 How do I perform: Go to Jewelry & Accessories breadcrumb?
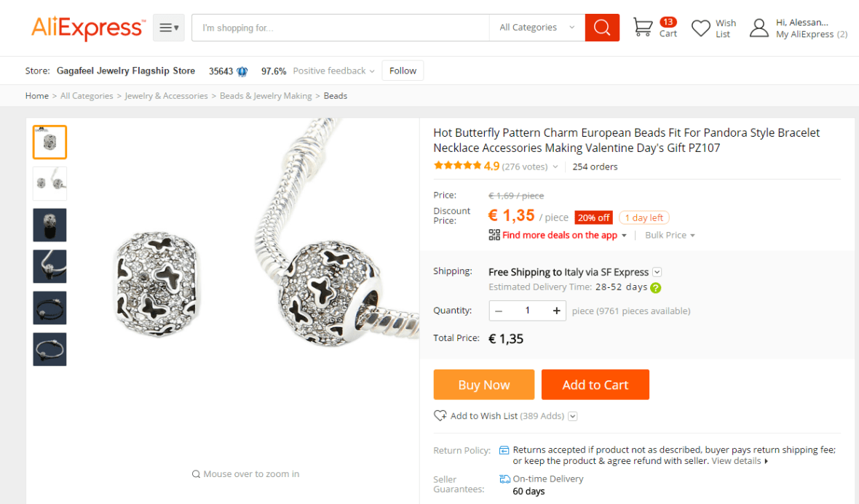pyautogui.click(x=166, y=96)
